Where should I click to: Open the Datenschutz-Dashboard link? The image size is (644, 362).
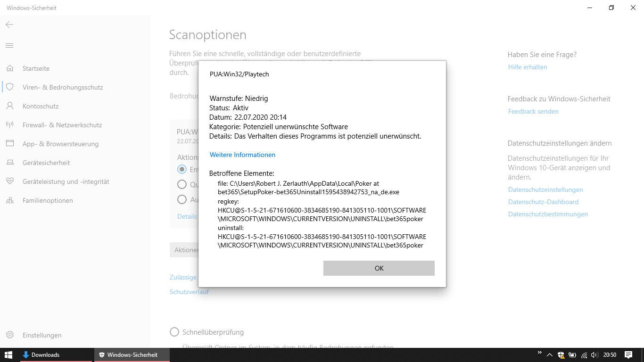point(543,202)
